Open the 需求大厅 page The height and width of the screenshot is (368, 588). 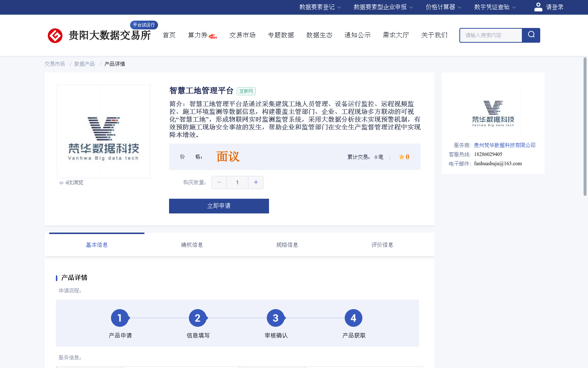point(396,35)
